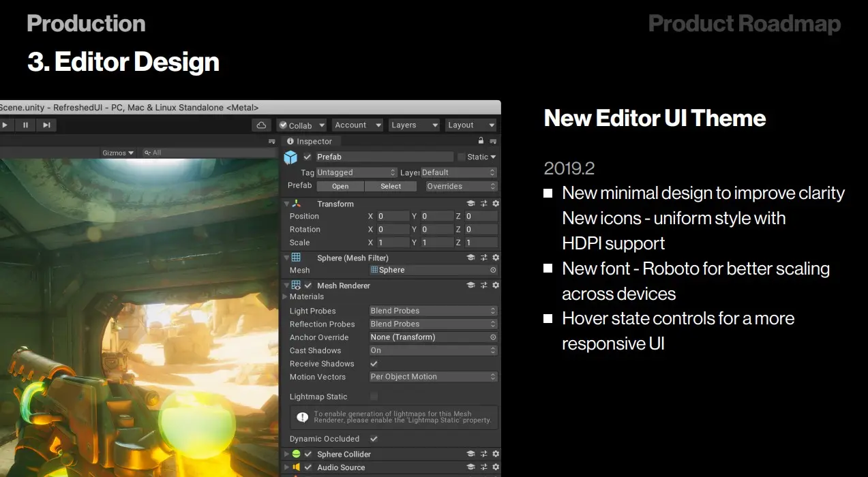Collapse the Sphere (Mesh Filter) component

click(286, 258)
